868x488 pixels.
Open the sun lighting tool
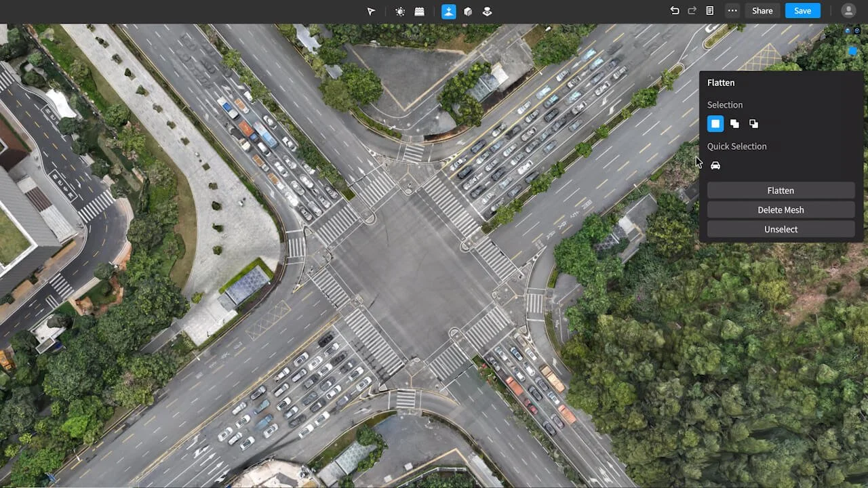click(400, 11)
